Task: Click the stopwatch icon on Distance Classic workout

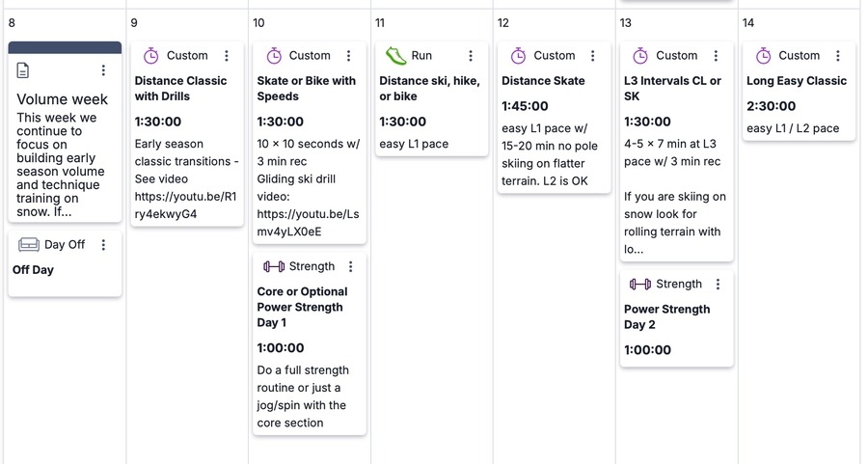Action: coord(150,56)
